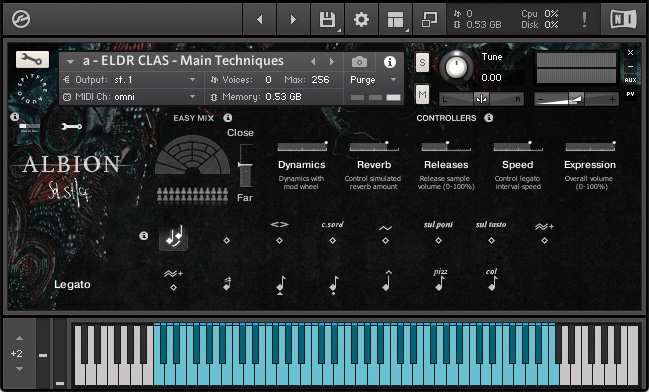Click the semicircle orchestra mic layout graphic
The width and height of the screenshot is (649, 392).
coord(192,154)
